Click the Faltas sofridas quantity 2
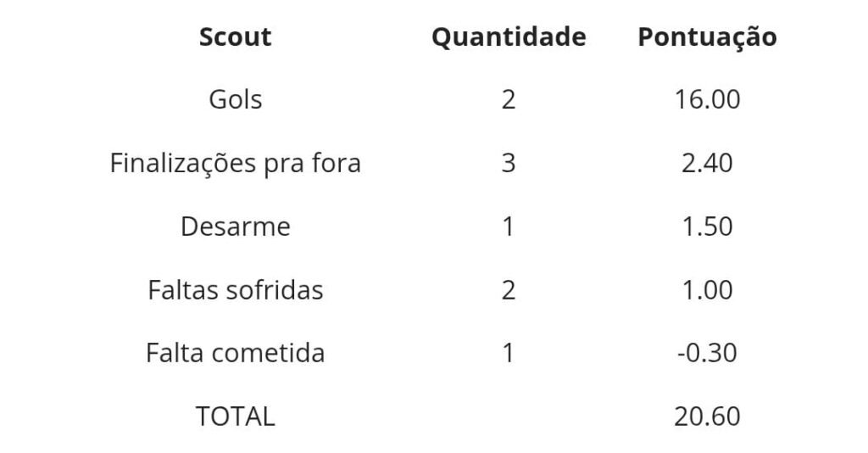 click(509, 290)
